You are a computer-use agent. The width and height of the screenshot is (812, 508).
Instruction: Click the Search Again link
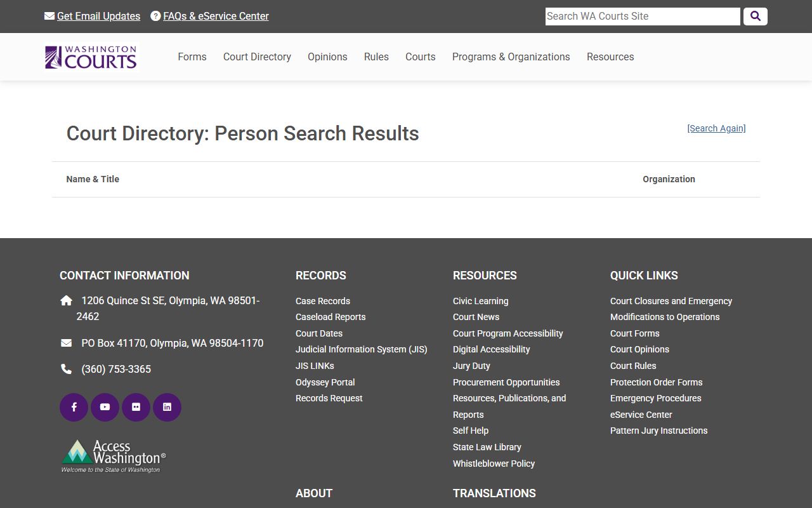[716, 128]
